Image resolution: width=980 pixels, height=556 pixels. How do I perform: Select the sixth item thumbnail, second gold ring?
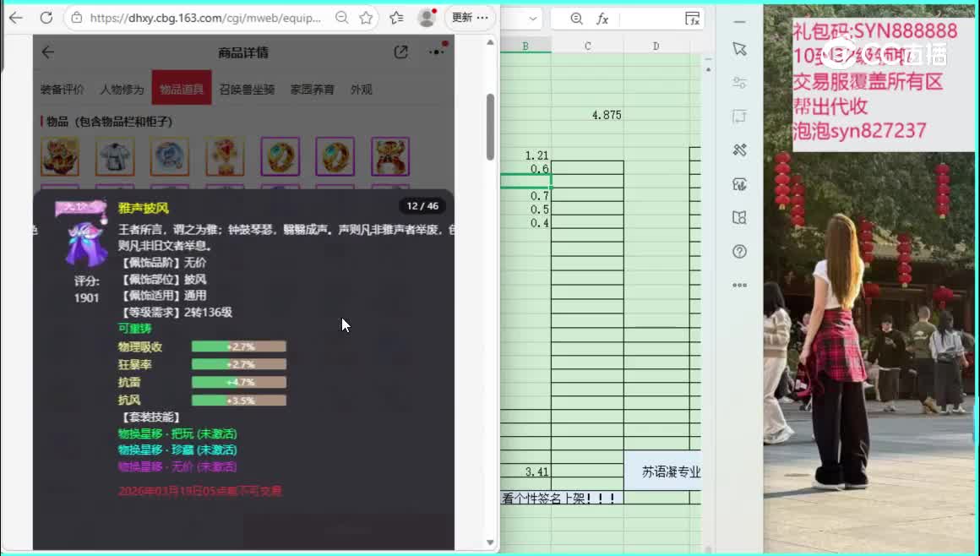pos(335,156)
